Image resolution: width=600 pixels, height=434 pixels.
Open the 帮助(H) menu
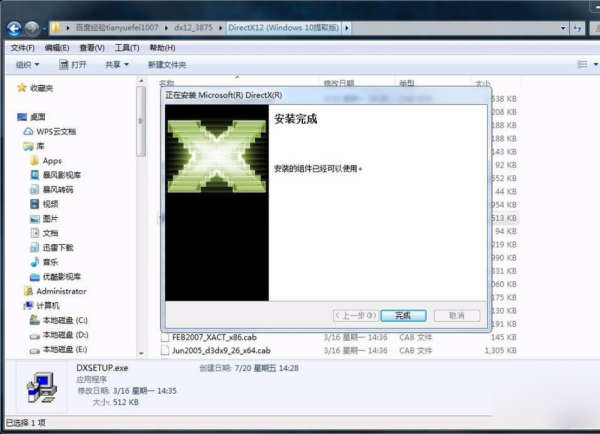[x=162, y=48]
